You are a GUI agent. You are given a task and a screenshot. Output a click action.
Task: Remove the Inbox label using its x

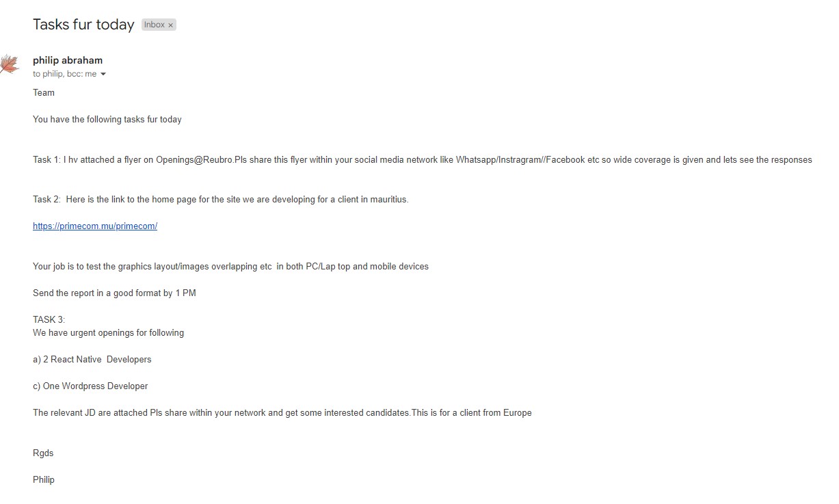171,25
